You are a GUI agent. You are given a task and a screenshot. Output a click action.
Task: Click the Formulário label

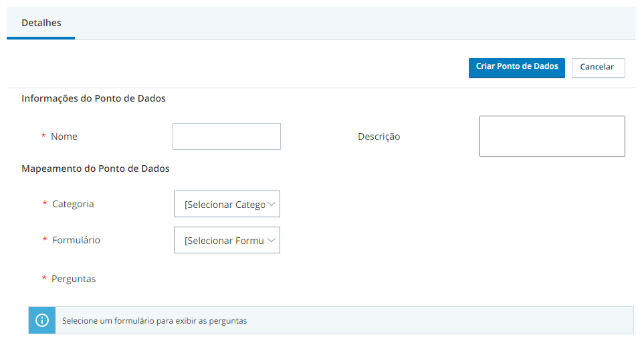coord(76,240)
